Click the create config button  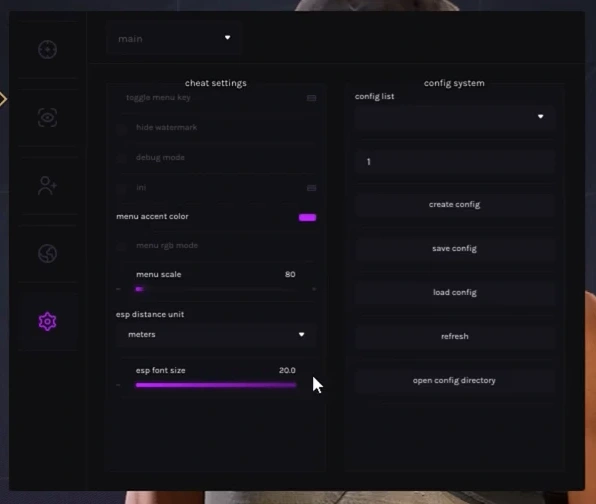[455, 204]
